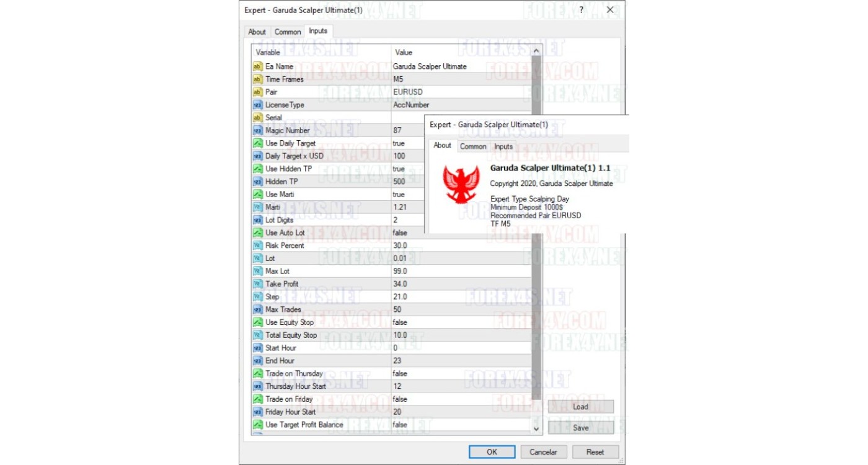The image size is (868, 465).
Task: Select the Serial value input field
Action: (x=407, y=118)
